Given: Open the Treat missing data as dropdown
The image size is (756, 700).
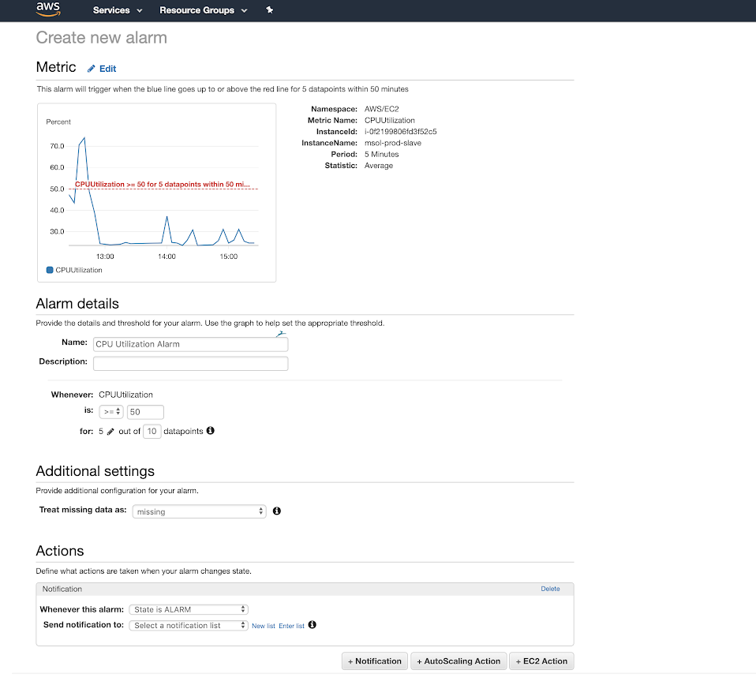Looking at the screenshot, I should click(x=199, y=511).
